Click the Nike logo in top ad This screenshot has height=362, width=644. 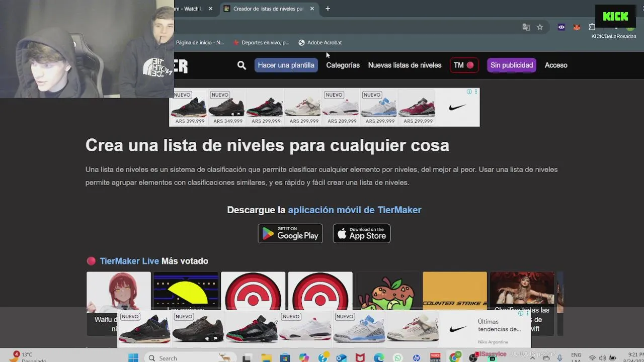[457, 107]
